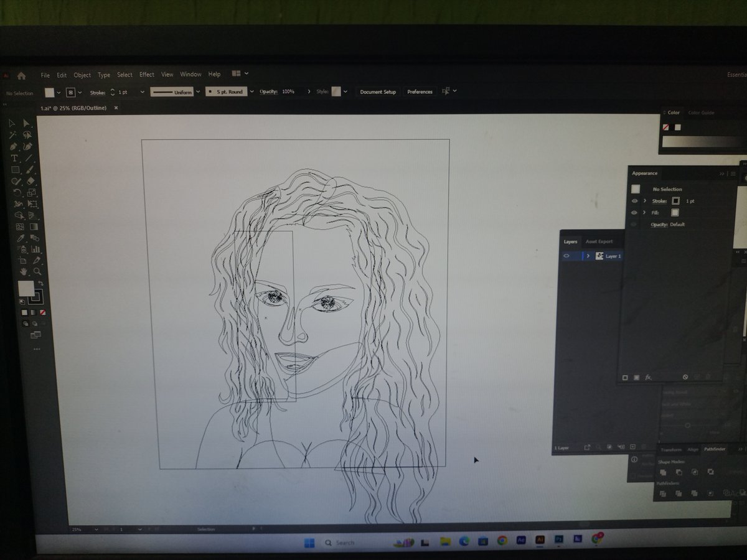The width and height of the screenshot is (747, 560).
Task: Open the fx effects menu in Appearance panel
Action: [x=647, y=376]
